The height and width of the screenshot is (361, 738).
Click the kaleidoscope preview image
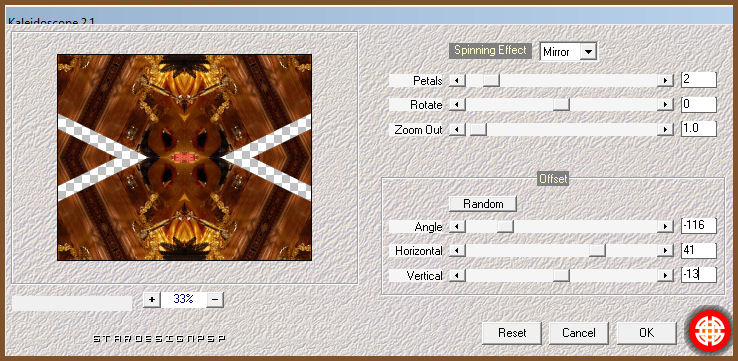point(184,157)
